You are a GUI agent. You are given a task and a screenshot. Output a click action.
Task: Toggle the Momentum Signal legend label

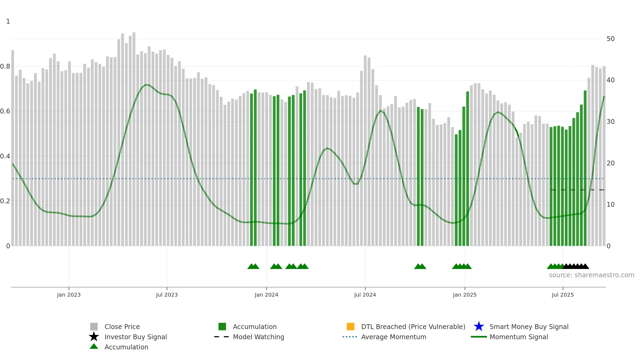[x=519, y=337]
